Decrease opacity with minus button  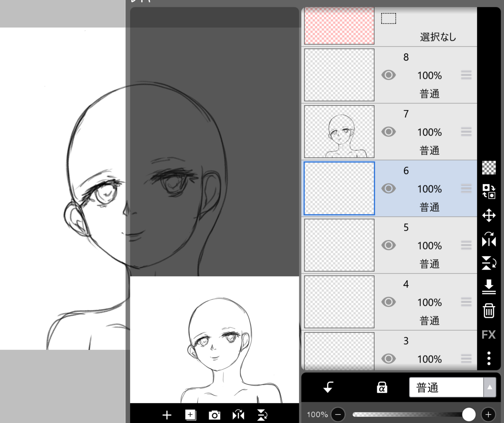click(338, 414)
